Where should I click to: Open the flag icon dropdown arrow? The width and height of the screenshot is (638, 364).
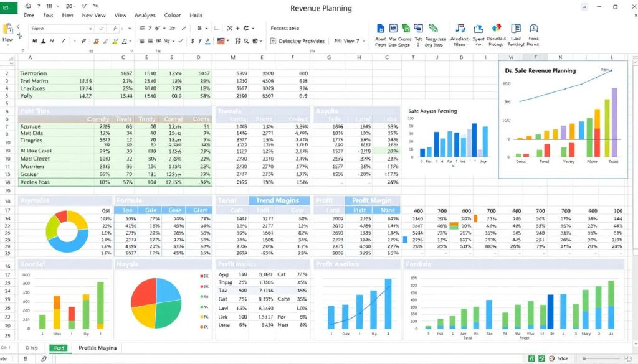(x=227, y=41)
